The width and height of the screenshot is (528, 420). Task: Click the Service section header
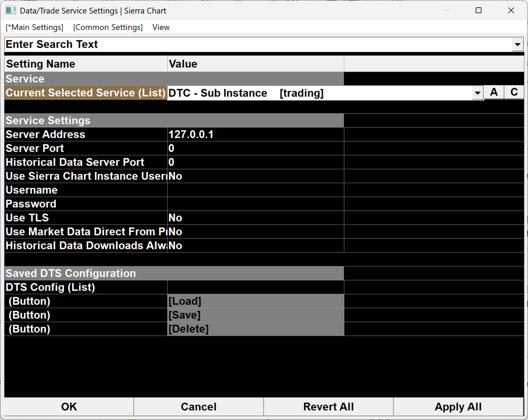174,79
